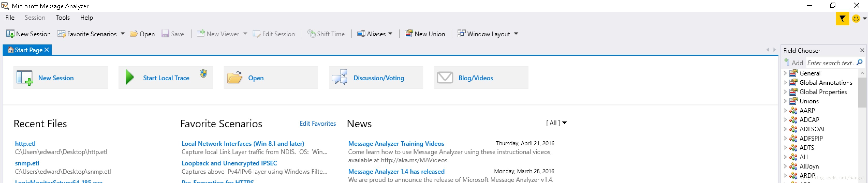Click the New Session toolbar icon
Image resolution: width=868 pixels, height=183 pixels.
(x=10, y=34)
